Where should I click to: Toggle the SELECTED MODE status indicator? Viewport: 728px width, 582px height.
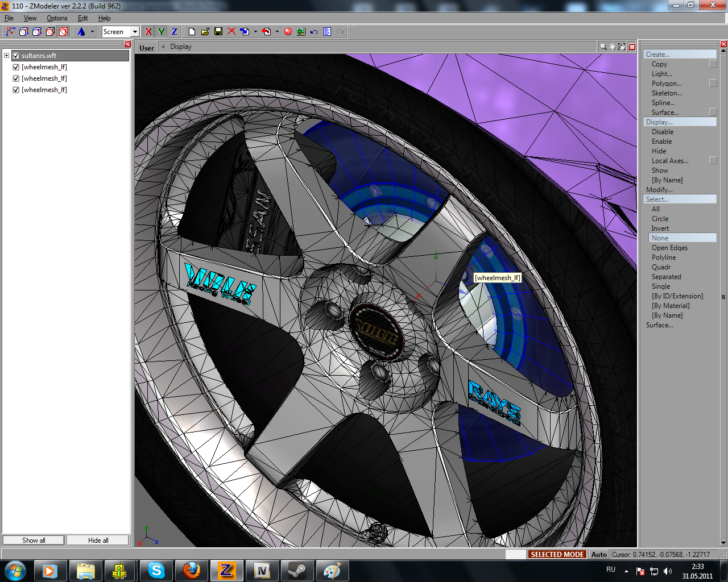(557, 555)
